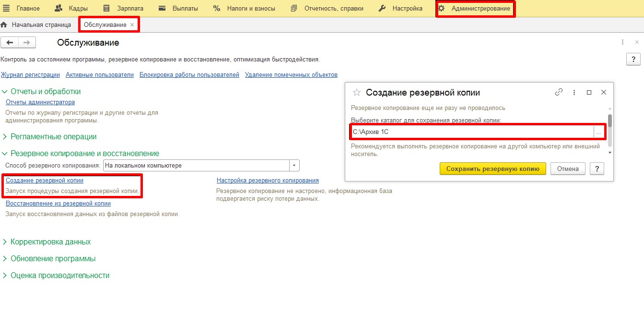Open the Налоги и взносы menu section
Screen dimensions: 644x315
coord(244,8)
